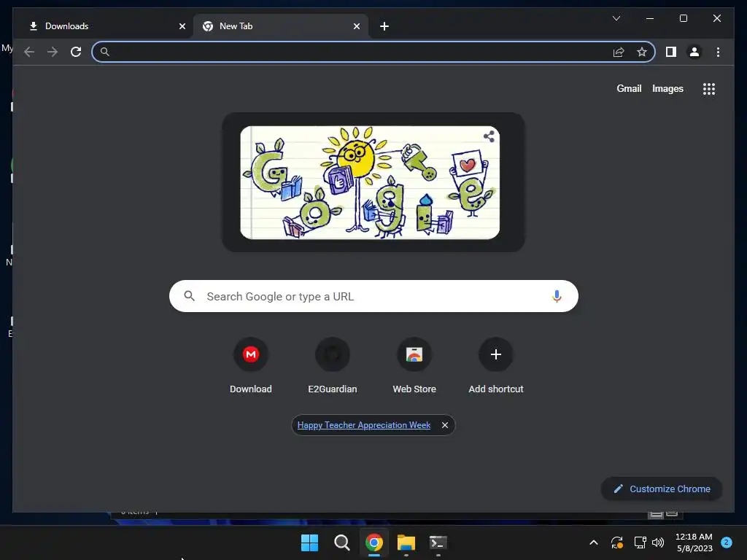747x560 pixels.
Task: Click the sync status tray icon
Action: (x=617, y=542)
